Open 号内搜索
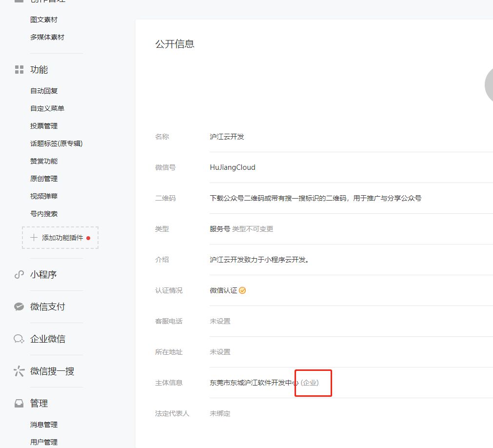The image size is (493, 448). click(44, 214)
